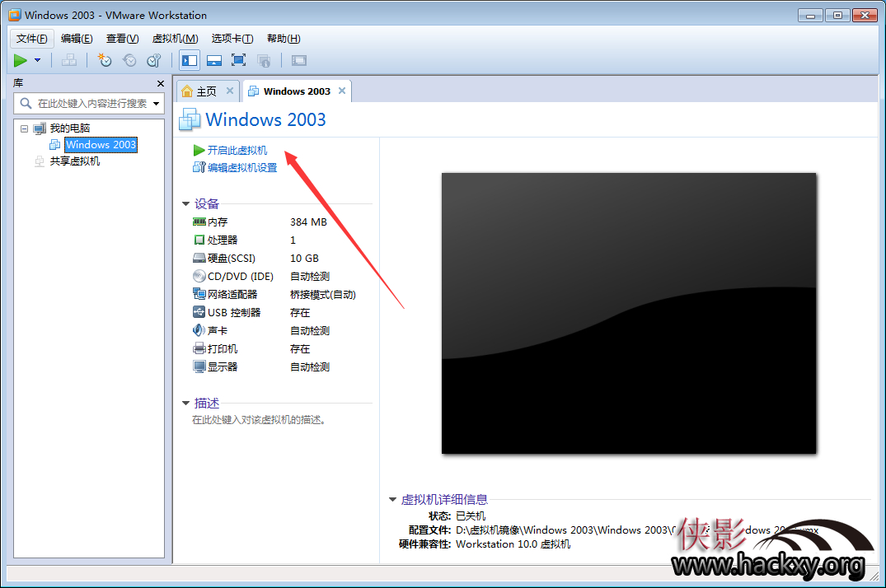The image size is (886, 588).
Task: Click the console view toolbar icon
Action: (x=299, y=60)
